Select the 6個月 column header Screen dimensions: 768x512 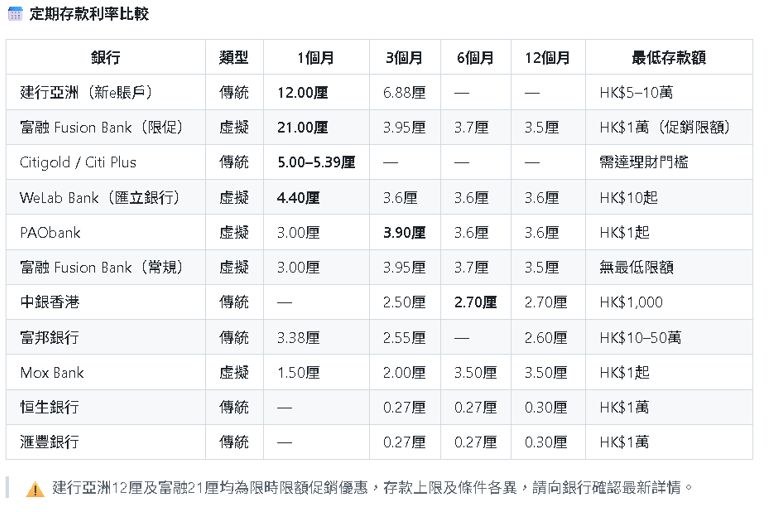click(475, 58)
